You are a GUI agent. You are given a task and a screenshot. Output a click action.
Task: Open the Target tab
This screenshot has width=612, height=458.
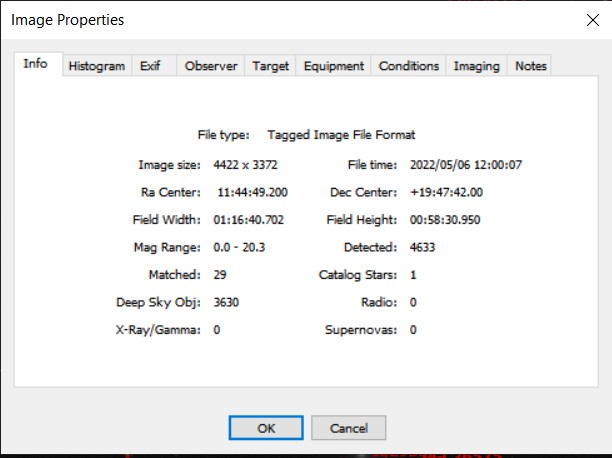pos(270,66)
